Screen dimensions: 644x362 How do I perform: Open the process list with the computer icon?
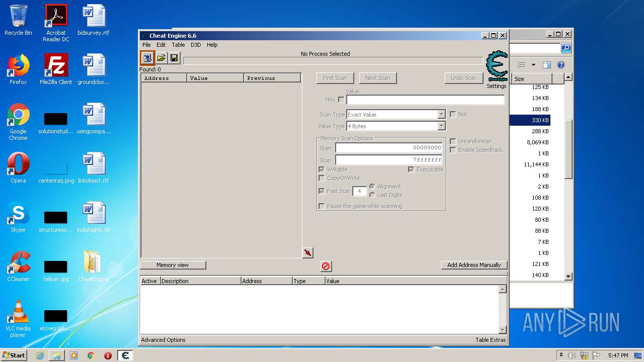pos(147,58)
